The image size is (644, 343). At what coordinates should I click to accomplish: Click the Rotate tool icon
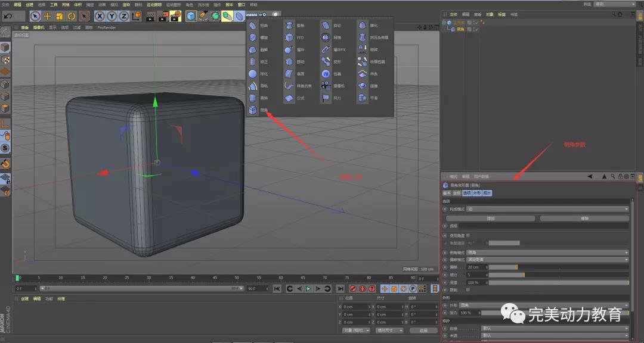coord(72,16)
